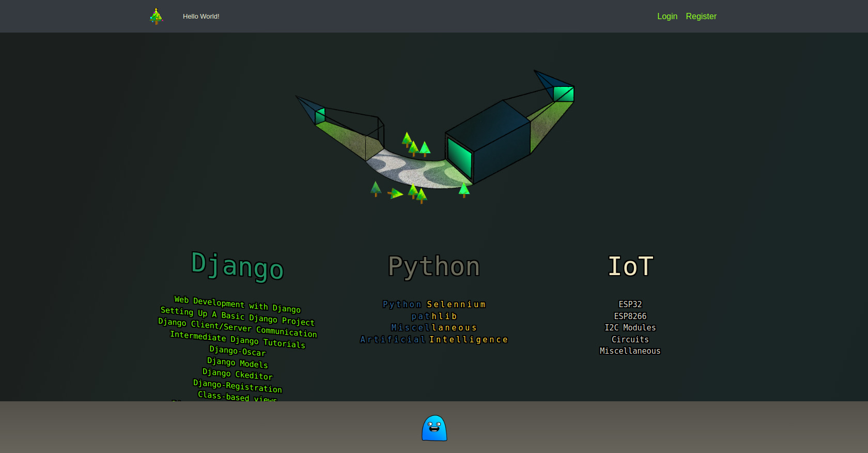Open the Django Ckeditor topic

click(x=237, y=374)
